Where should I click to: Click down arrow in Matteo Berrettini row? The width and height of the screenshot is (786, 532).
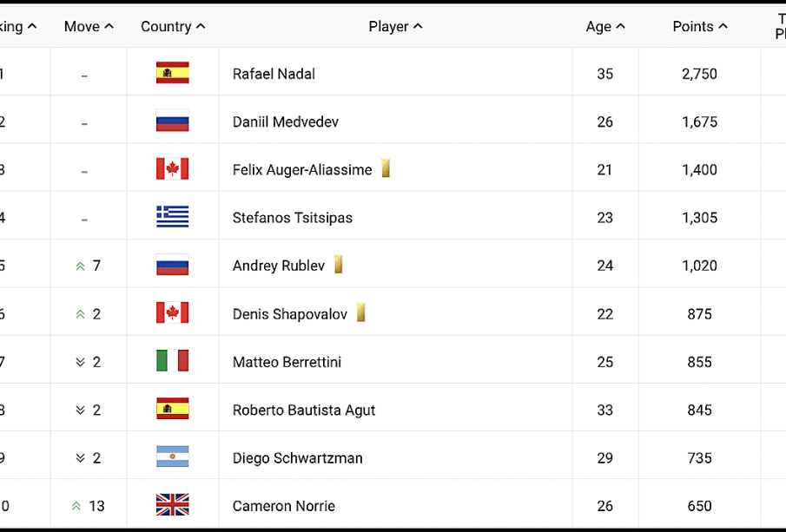pyautogui.click(x=80, y=362)
